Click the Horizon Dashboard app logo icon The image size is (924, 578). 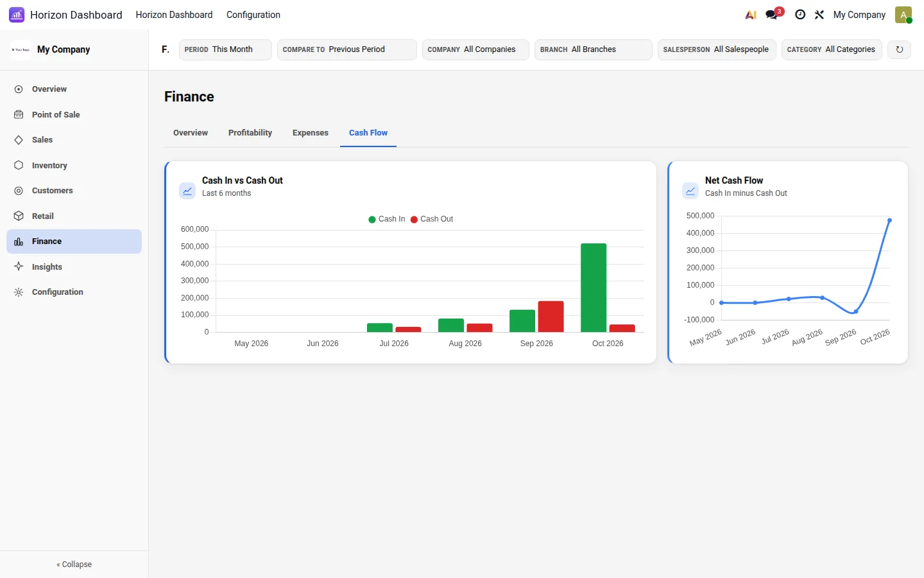[x=17, y=15]
